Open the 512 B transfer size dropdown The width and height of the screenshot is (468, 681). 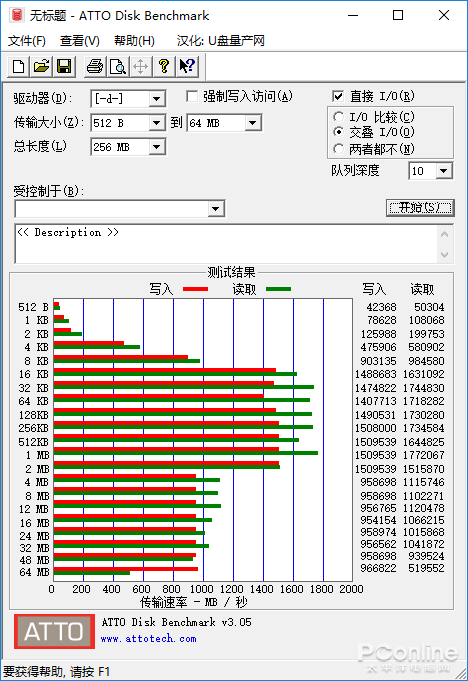pyautogui.click(x=157, y=123)
